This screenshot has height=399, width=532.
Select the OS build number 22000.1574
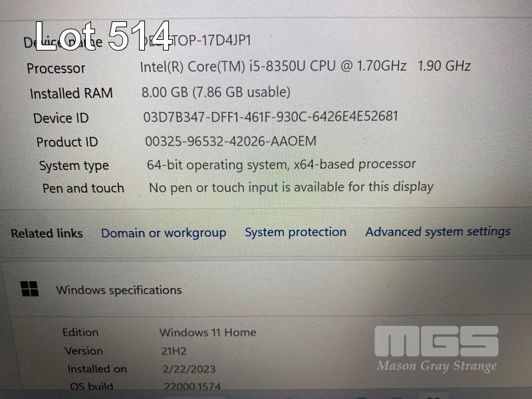[192, 386]
